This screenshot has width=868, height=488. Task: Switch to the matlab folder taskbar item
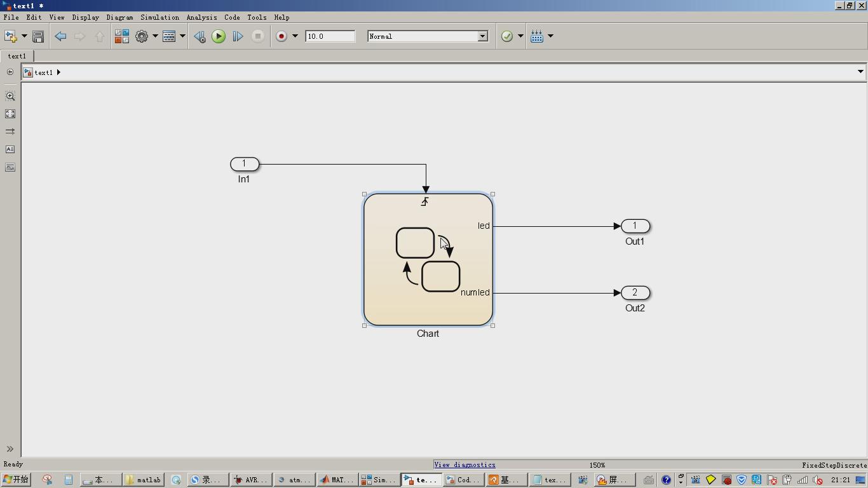point(143,480)
